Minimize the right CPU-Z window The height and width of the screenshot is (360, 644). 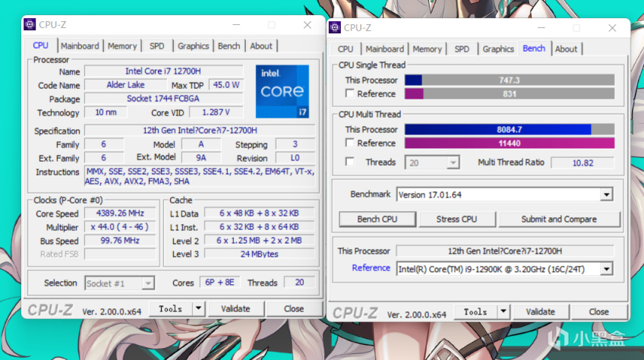click(541, 28)
